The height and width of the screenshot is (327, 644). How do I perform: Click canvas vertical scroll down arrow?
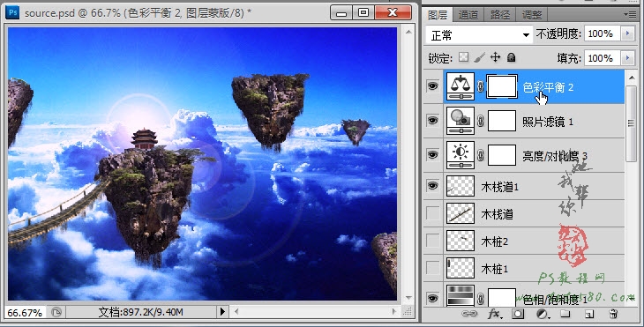click(x=408, y=297)
